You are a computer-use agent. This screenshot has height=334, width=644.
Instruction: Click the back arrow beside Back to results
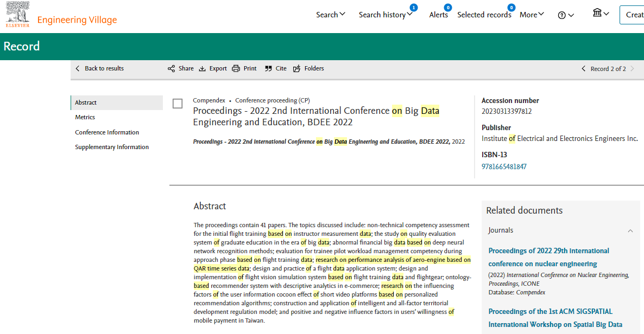point(78,68)
